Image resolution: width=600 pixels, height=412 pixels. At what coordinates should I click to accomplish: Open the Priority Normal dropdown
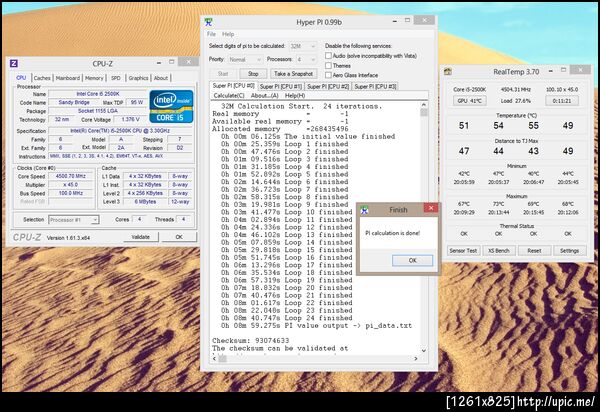click(245, 60)
